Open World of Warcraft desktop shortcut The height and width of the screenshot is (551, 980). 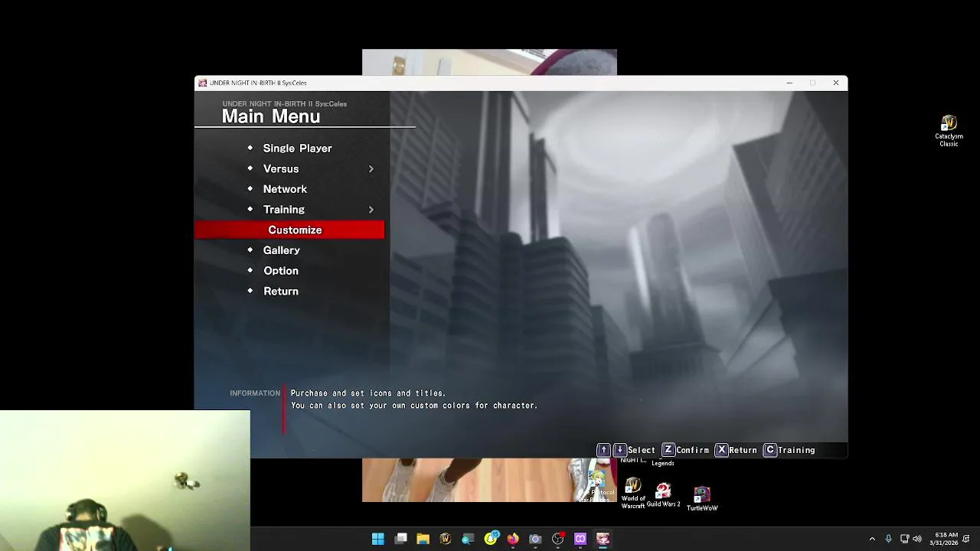632,494
